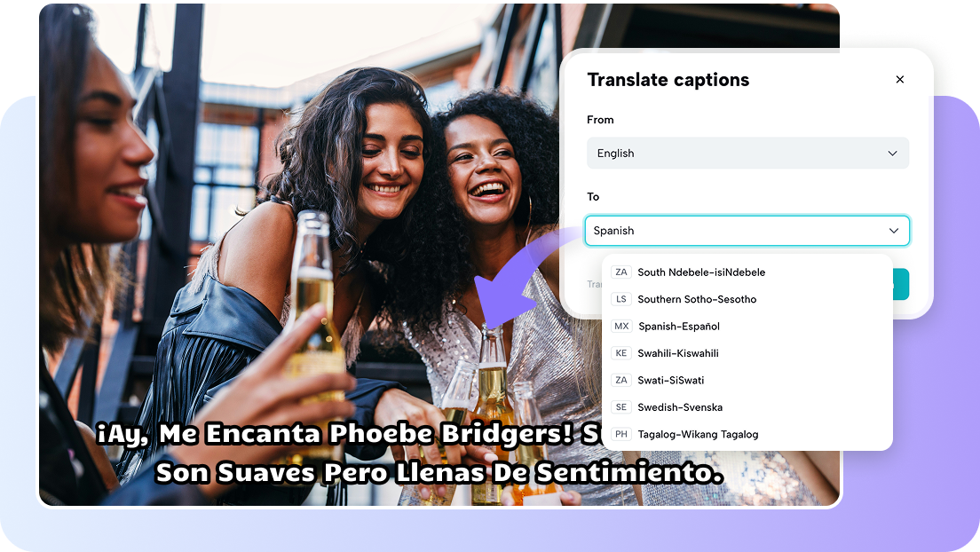
Task: Click the PH country badge beside Tagalog
Action: coord(620,434)
